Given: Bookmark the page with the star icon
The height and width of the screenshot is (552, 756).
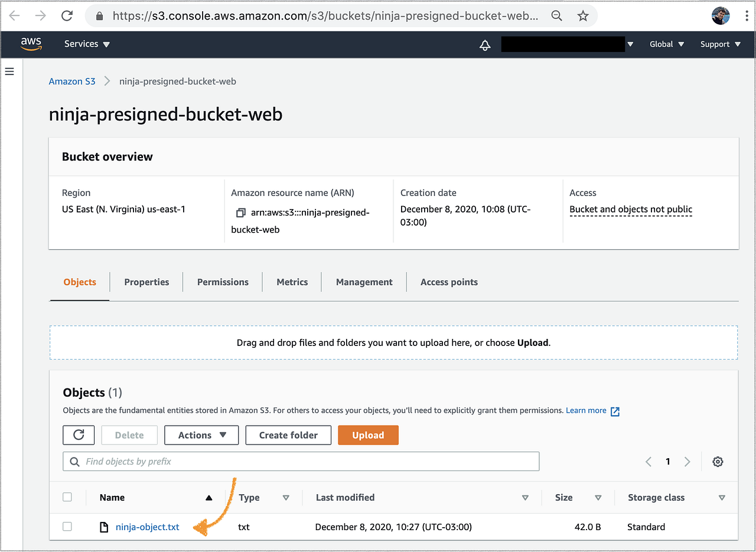Looking at the screenshot, I should point(583,16).
